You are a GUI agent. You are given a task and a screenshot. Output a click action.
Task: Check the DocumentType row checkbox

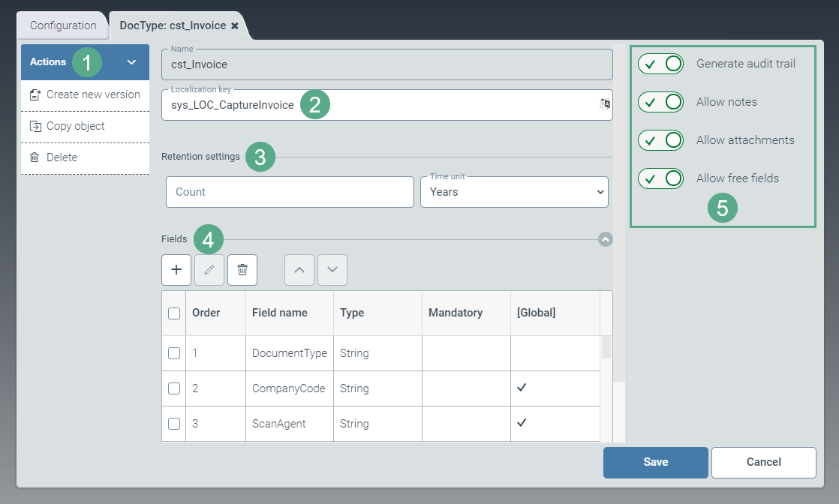(174, 353)
